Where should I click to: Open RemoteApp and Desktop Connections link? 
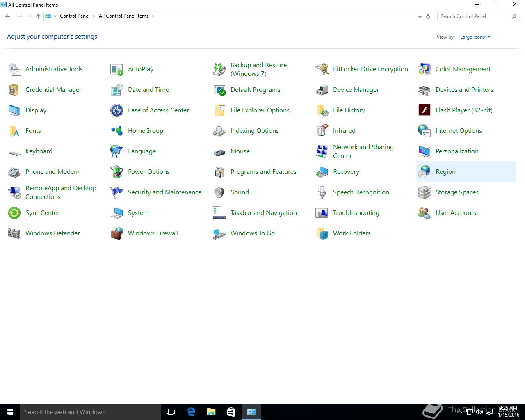[61, 192]
